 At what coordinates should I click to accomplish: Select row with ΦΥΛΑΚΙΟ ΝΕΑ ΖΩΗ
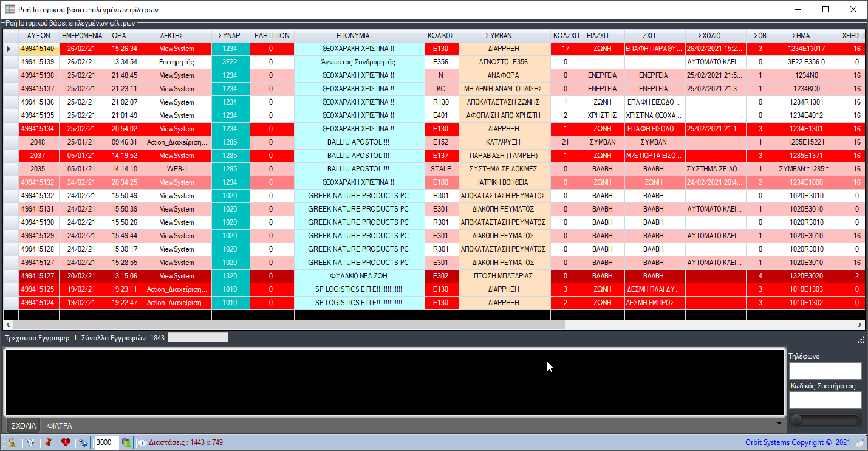coord(361,276)
